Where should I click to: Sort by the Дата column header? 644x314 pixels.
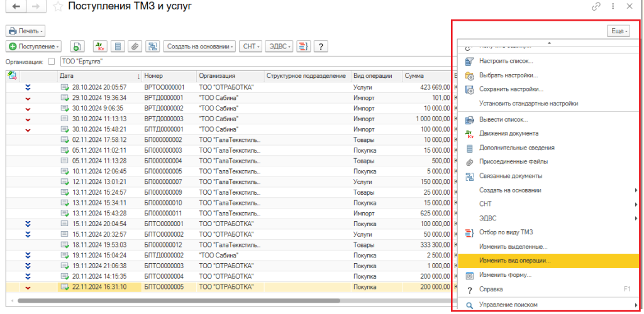(97, 76)
